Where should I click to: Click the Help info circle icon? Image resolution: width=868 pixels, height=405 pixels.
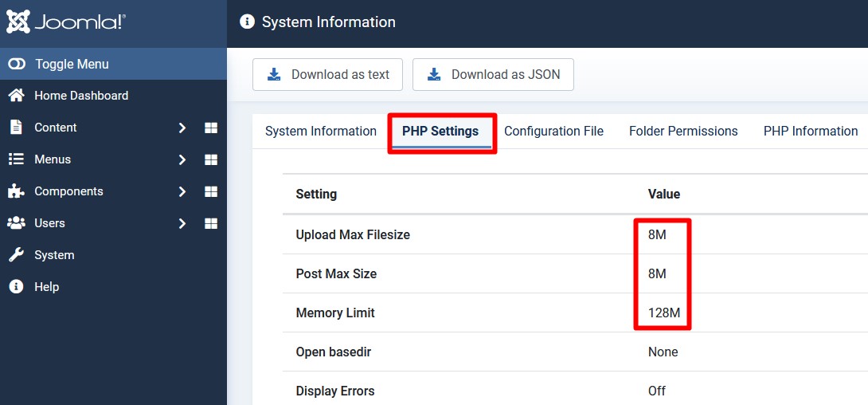point(17,287)
